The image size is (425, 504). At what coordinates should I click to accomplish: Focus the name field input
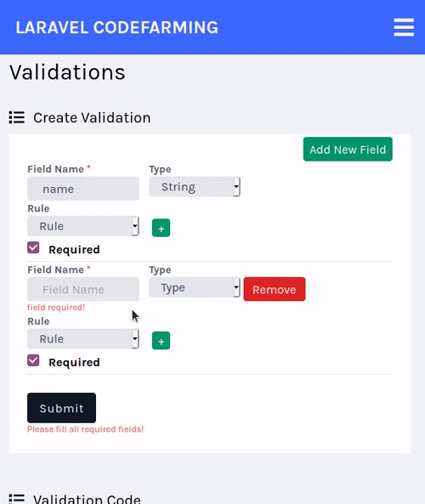[x=83, y=189]
